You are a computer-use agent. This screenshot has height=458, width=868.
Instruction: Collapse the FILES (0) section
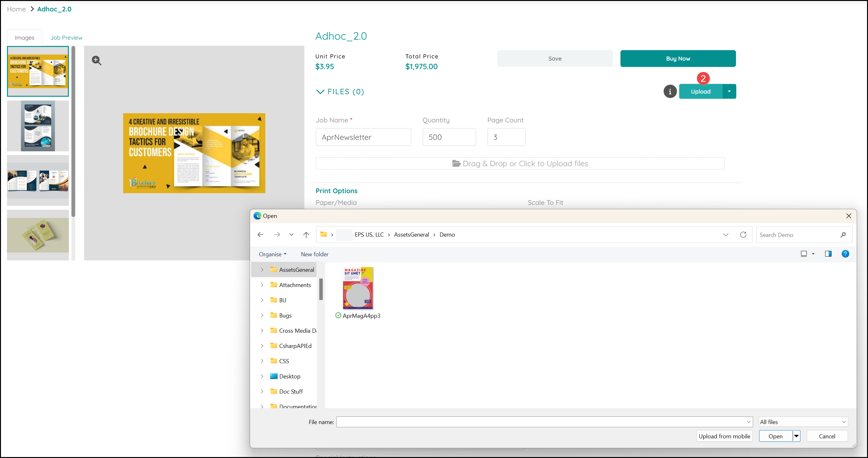(320, 92)
